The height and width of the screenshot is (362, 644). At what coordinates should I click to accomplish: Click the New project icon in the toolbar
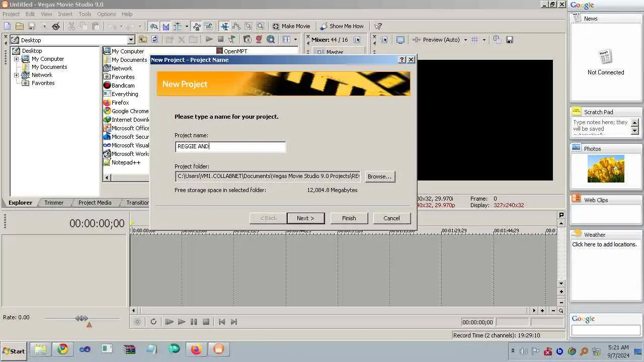pos(7,26)
